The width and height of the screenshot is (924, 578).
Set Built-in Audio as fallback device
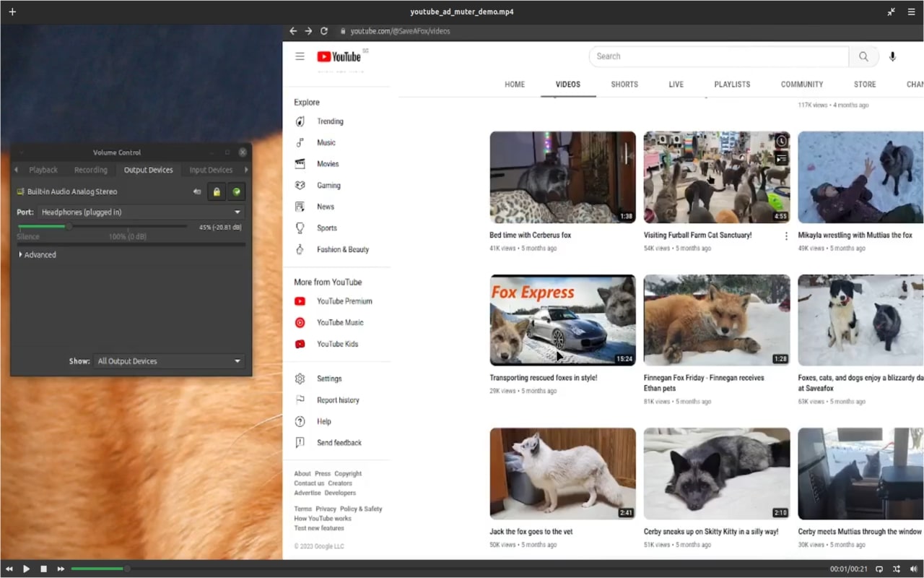(236, 191)
